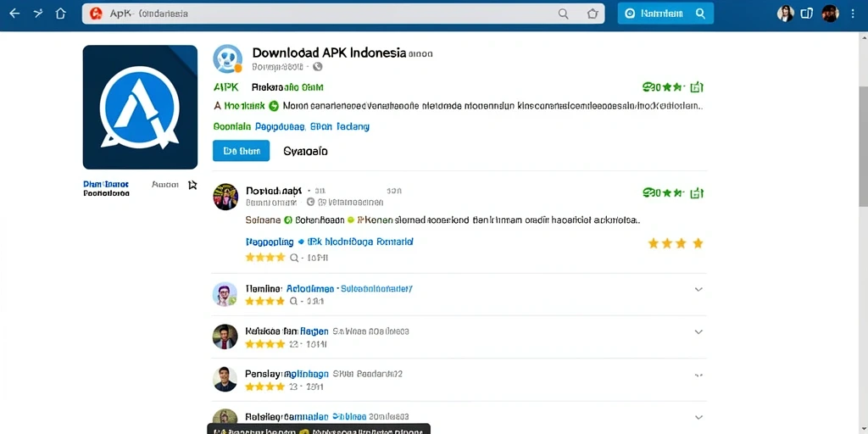Open the browser home page icon
The width and height of the screenshot is (868, 434).
(61, 14)
